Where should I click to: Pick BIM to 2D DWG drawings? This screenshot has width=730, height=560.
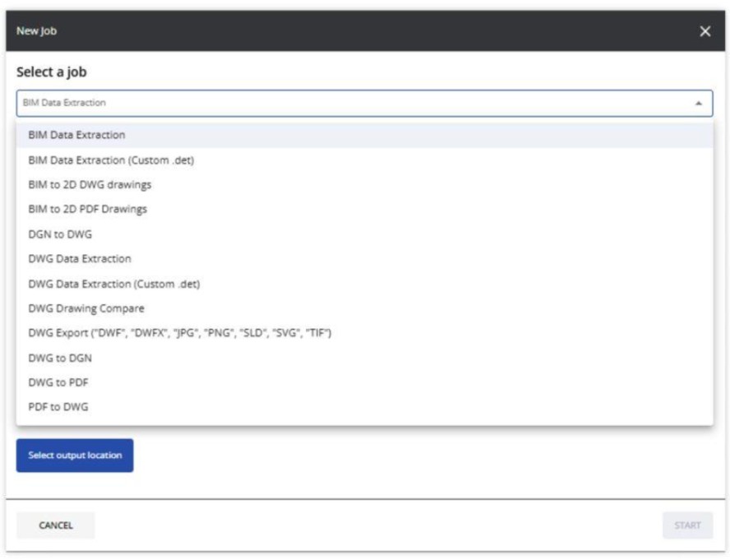tap(90, 184)
